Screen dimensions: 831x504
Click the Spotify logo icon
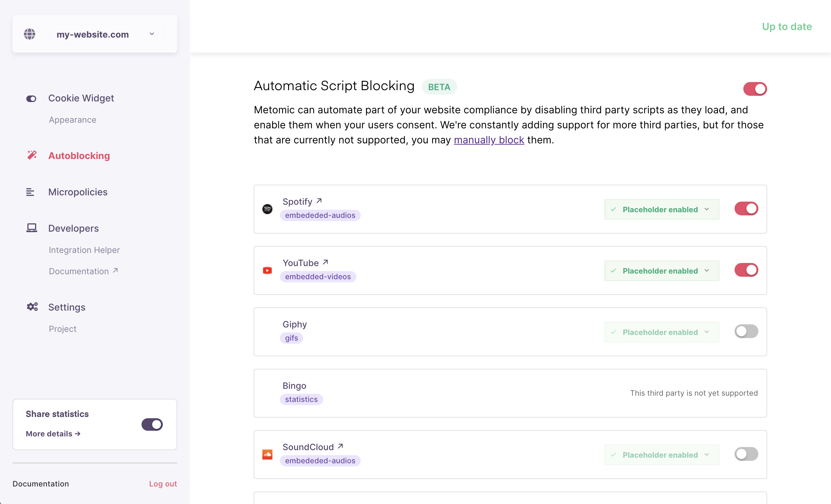[267, 209]
